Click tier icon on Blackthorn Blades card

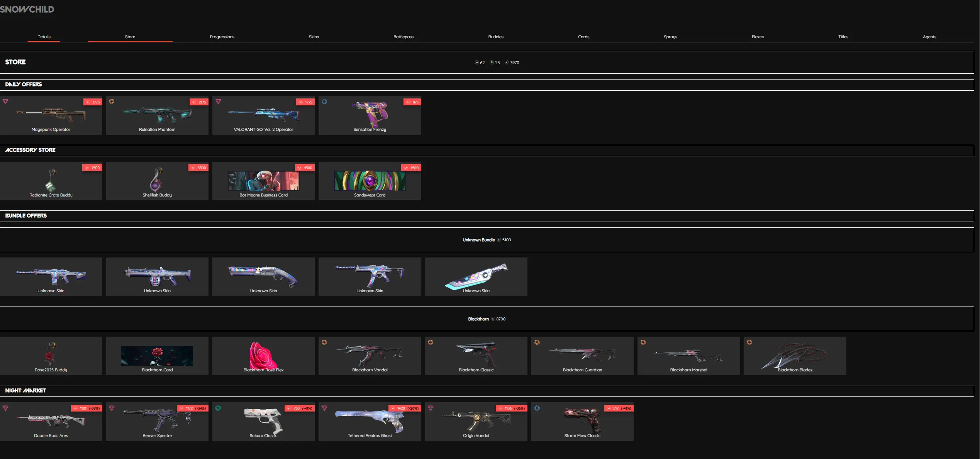(749, 342)
